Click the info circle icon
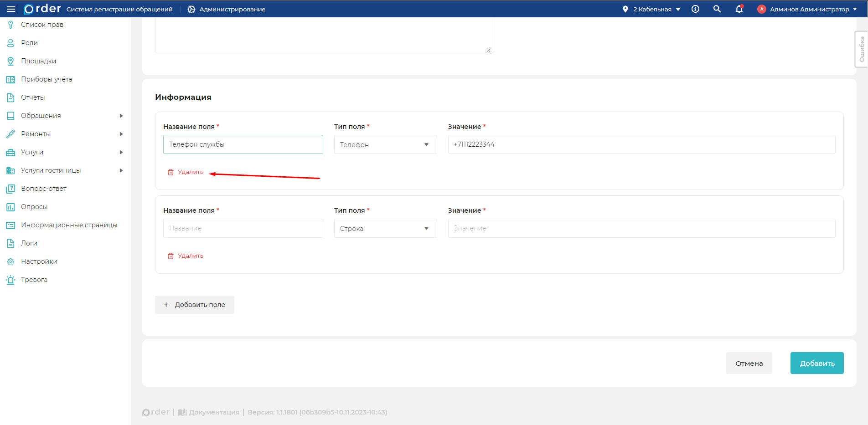Screen dimensions: 868x425 (x=695, y=9)
